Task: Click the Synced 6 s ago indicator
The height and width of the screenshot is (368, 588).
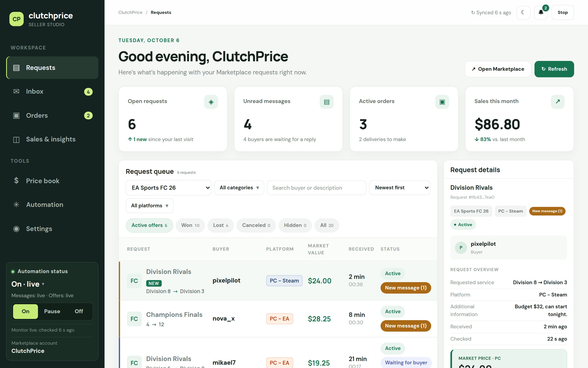Action: coord(491,13)
